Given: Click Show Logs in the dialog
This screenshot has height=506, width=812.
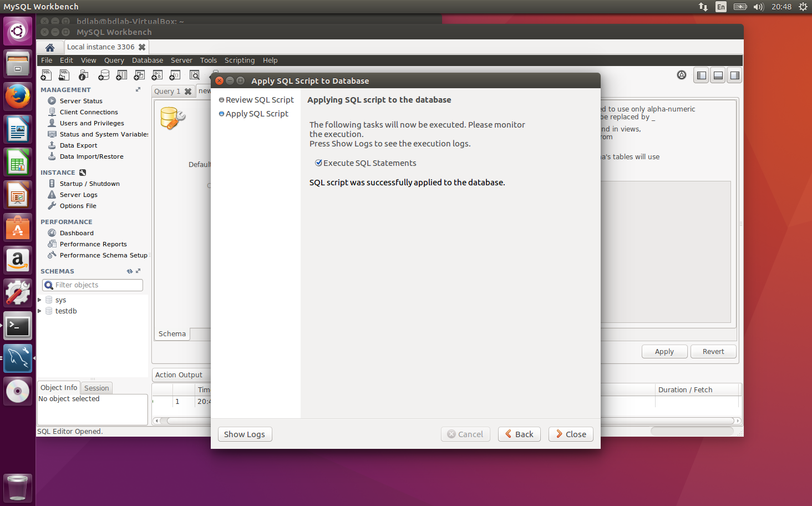Looking at the screenshot, I should click(245, 434).
